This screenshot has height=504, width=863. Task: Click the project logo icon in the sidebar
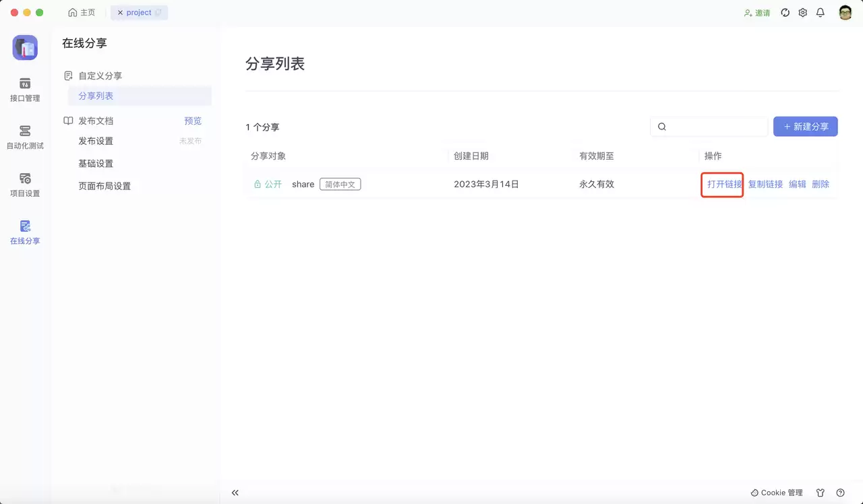(x=25, y=48)
